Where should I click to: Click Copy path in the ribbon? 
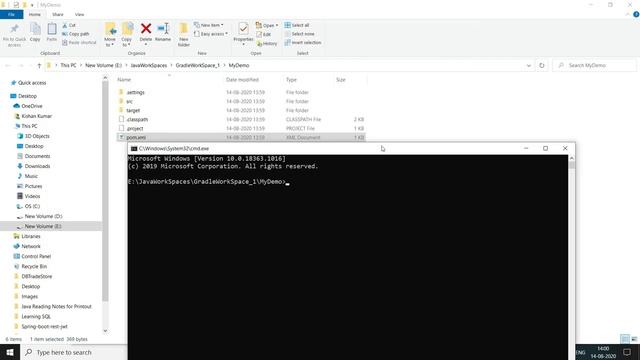76,34
